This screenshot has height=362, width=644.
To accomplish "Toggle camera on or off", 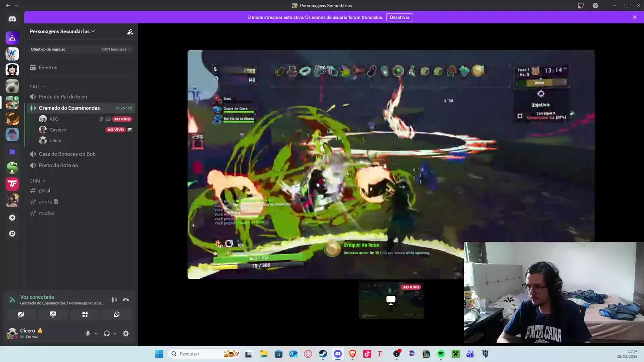I will tap(21, 314).
